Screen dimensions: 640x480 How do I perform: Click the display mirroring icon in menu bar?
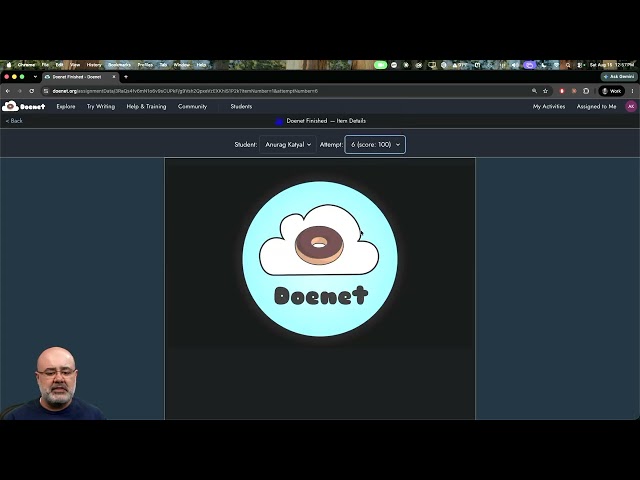point(432,65)
